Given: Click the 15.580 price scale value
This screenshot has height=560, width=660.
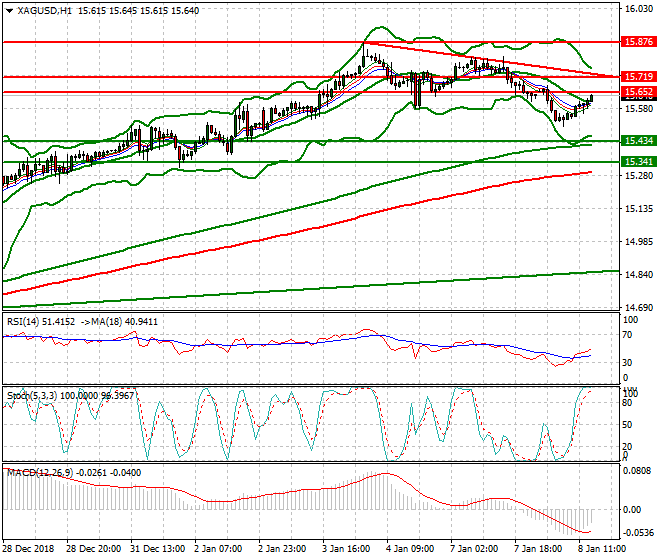Looking at the screenshot, I should (639, 109).
